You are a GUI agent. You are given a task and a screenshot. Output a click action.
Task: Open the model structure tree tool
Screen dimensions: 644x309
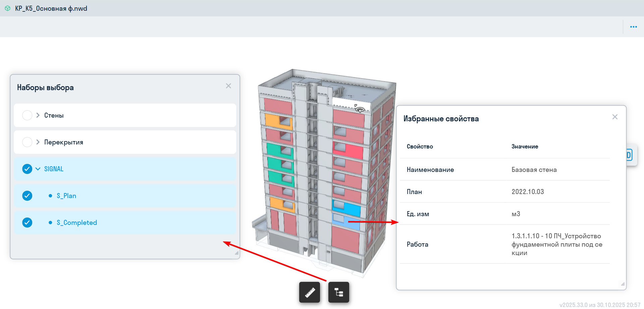[x=339, y=292]
